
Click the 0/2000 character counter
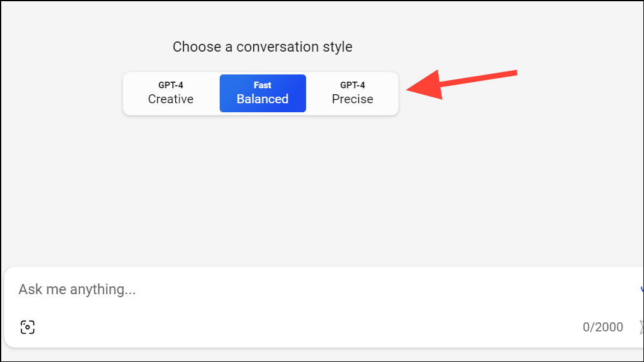point(603,327)
